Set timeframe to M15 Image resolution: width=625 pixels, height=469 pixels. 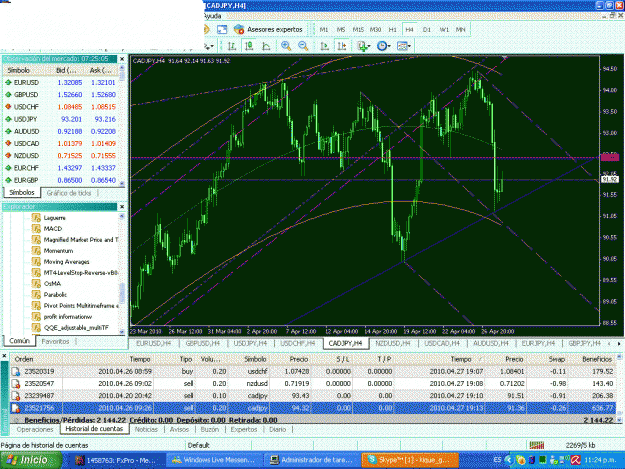click(358, 29)
